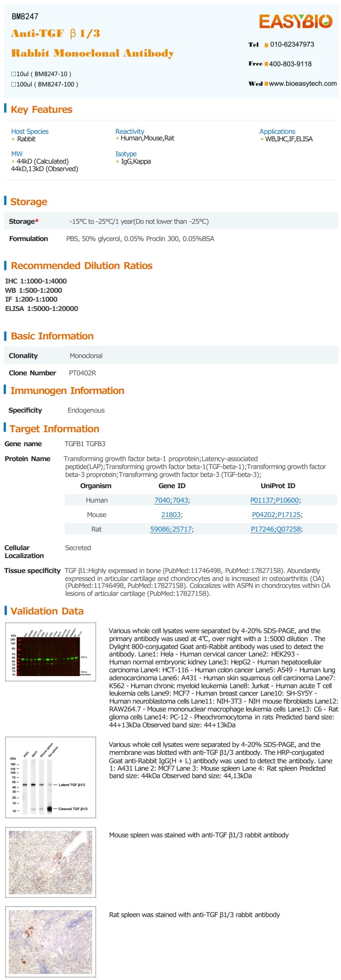The height and width of the screenshot is (980, 341).
Task: Click the Recommended Dilution Ratios heading
Action: (82, 266)
